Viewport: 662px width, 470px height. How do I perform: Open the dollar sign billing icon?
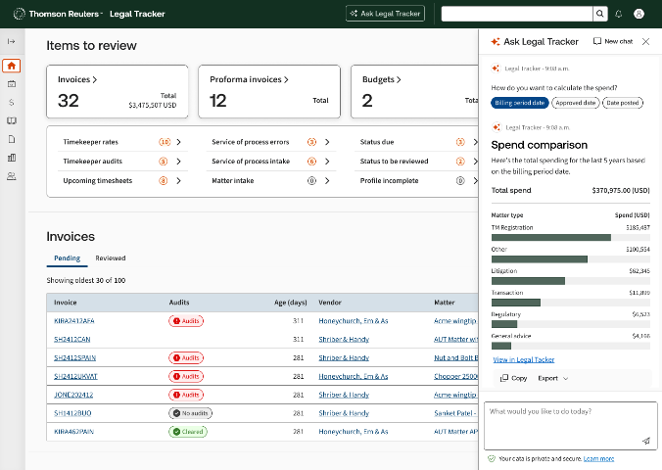coord(11,102)
